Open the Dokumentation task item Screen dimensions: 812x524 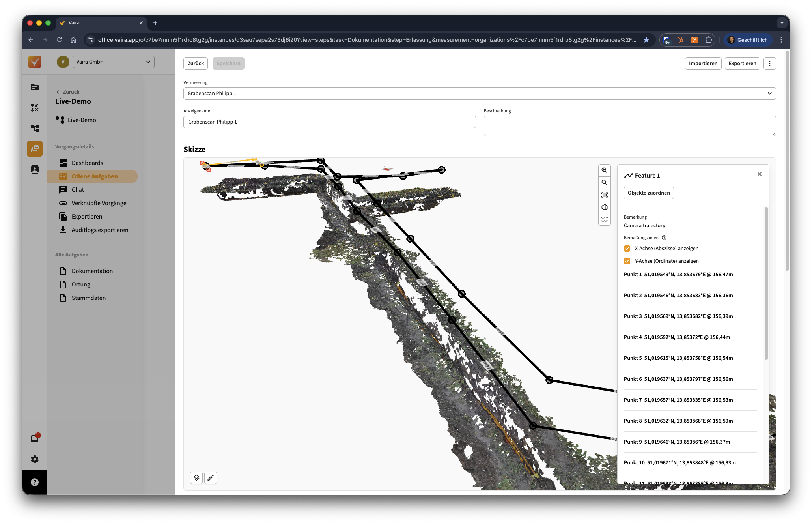92,271
